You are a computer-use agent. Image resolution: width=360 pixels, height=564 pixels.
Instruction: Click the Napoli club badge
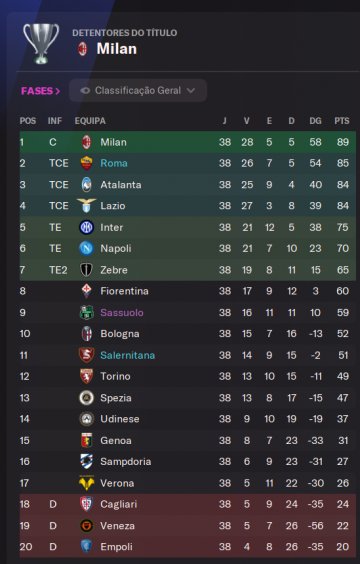click(x=86, y=248)
